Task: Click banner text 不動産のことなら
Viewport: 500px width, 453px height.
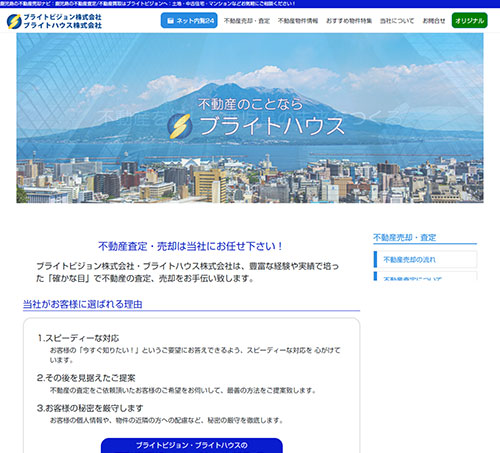Action: pos(250,104)
